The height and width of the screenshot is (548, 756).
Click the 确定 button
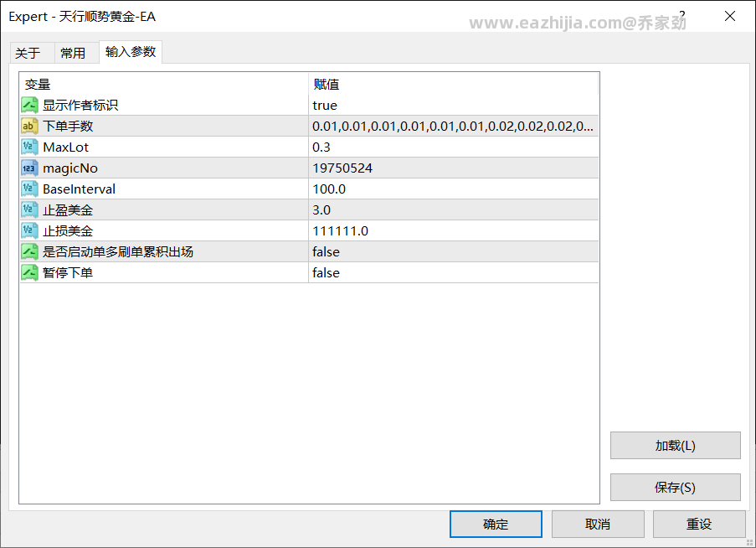pyautogui.click(x=496, y=524)
